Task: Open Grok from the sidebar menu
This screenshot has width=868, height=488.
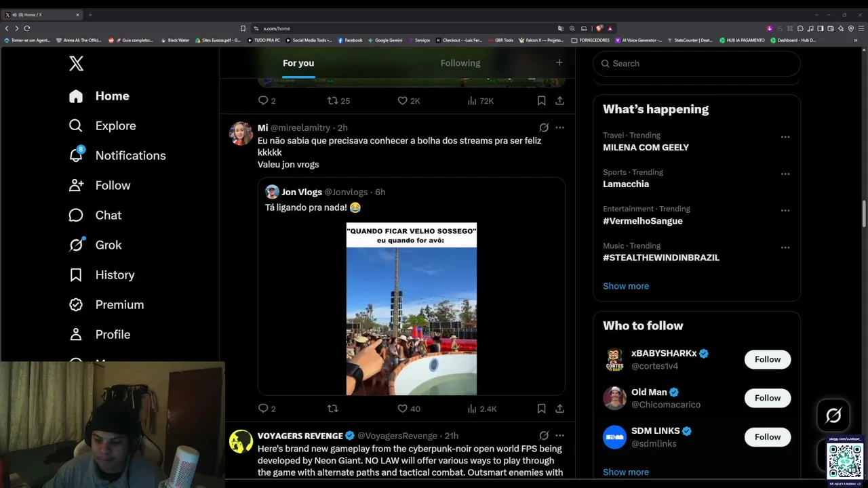Action: point(95,245)
